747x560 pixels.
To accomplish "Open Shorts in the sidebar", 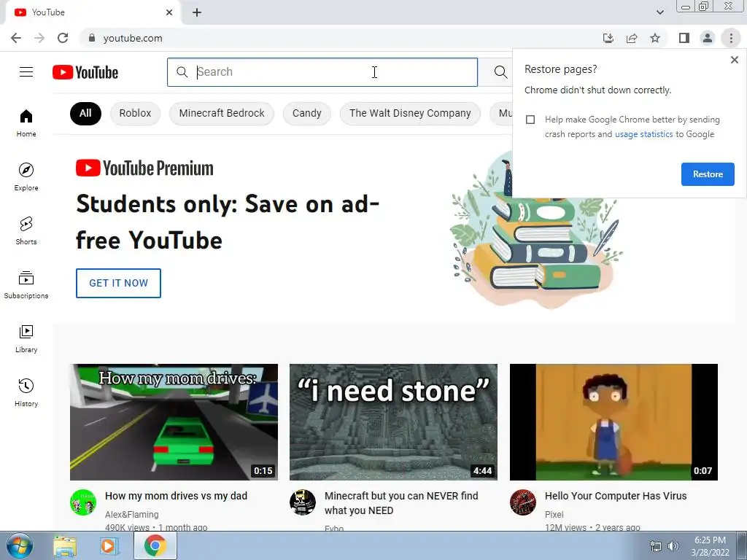I will coord(26,231).
